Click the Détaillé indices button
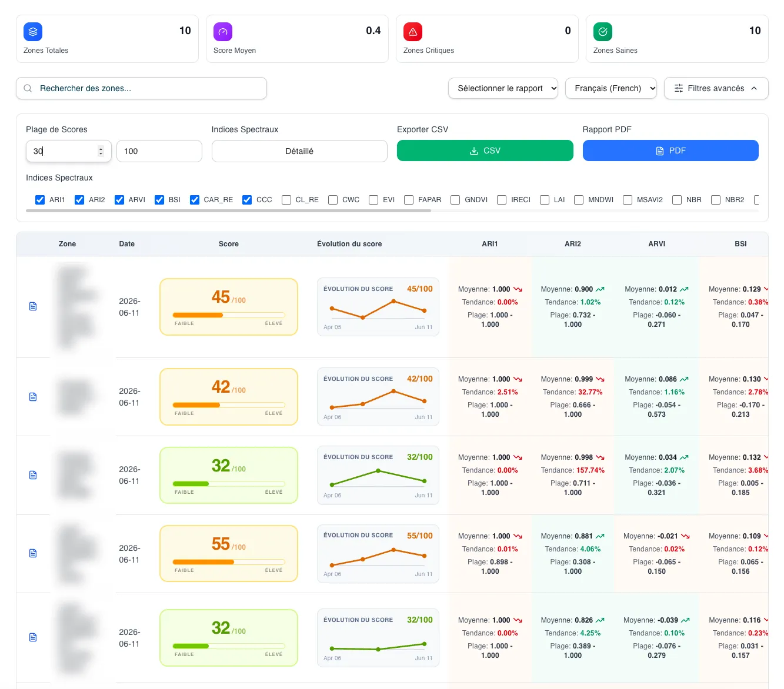The width and height of the screenshot is (784, 689). (299, 151)
